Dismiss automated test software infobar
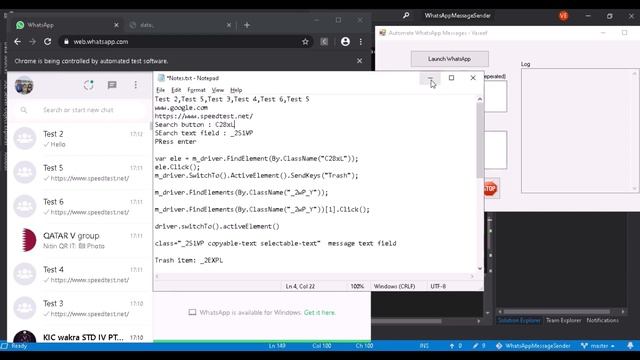The width and height of the screenshot is (640, 360). pos(359,61)
